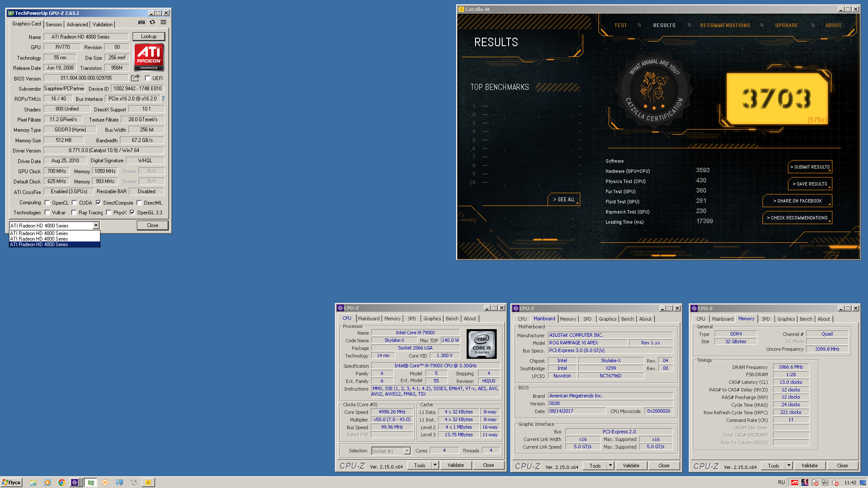
Task: Click the GPU-Z refresh icon
Action: click(152, 22)
